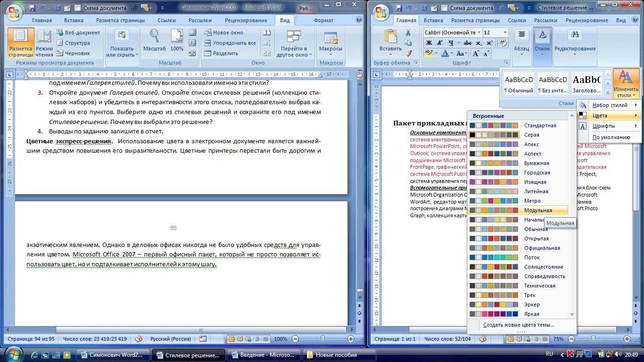Open Набор стилей submenu

tap(609, 105)
